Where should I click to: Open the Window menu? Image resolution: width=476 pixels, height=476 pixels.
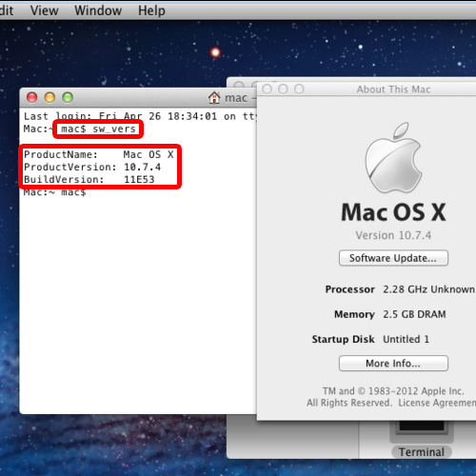pyautogui.click(x=98, y=10)
